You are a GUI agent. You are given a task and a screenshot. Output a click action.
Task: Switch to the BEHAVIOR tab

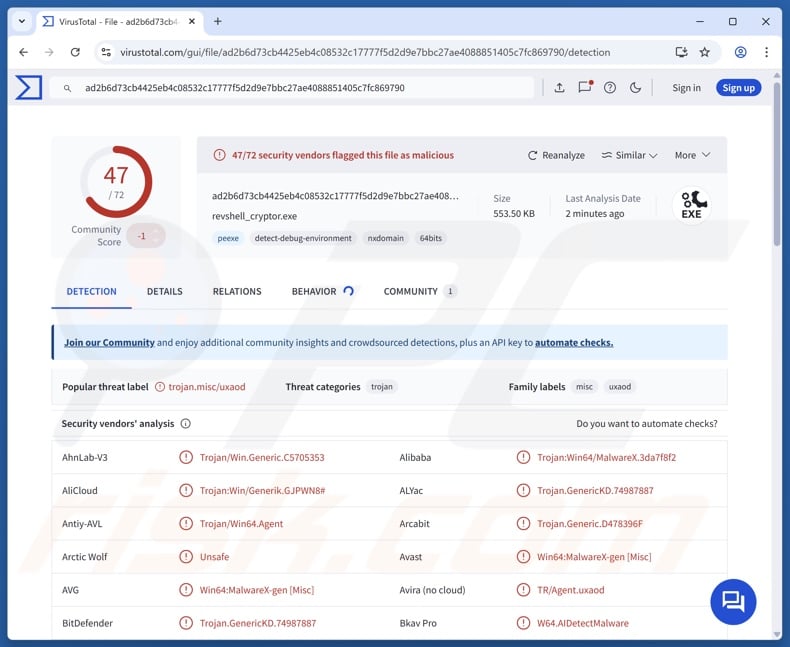(x=322, y=291)
